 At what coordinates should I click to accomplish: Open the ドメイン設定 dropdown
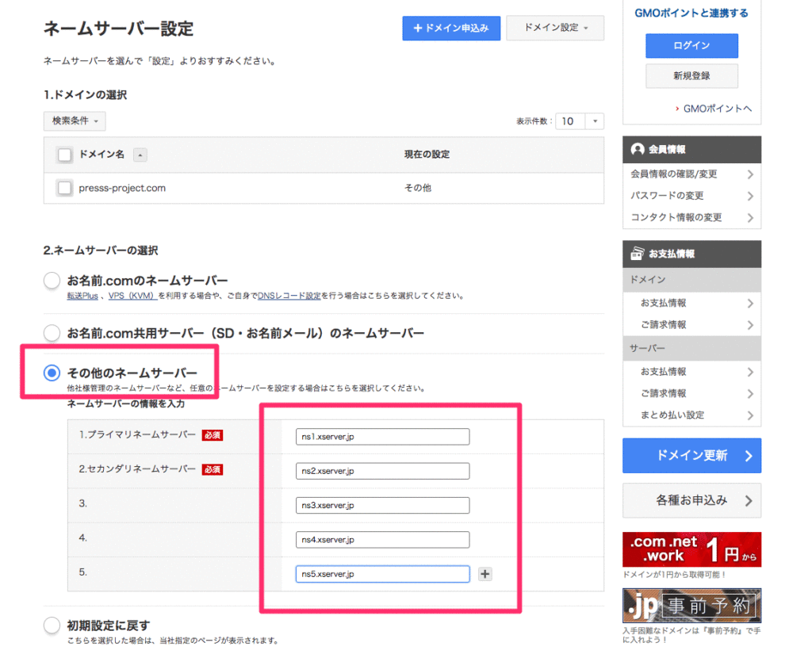(x=555, y=28)
